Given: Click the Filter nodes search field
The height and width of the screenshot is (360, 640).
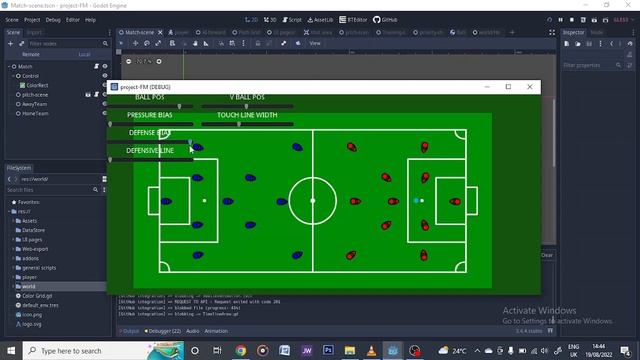Looking at the screenshot, I should pos(69,43).
